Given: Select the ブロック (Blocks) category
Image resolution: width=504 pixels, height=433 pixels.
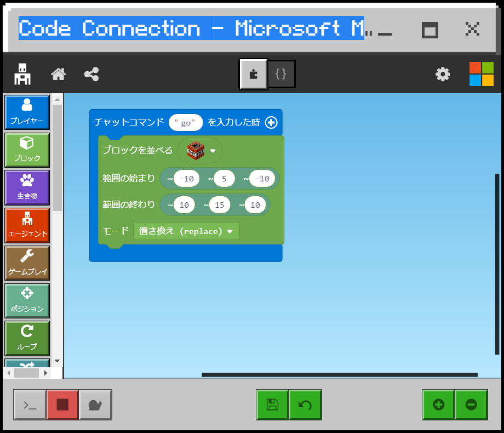Looking at the screenshot, I should [27, 150].
